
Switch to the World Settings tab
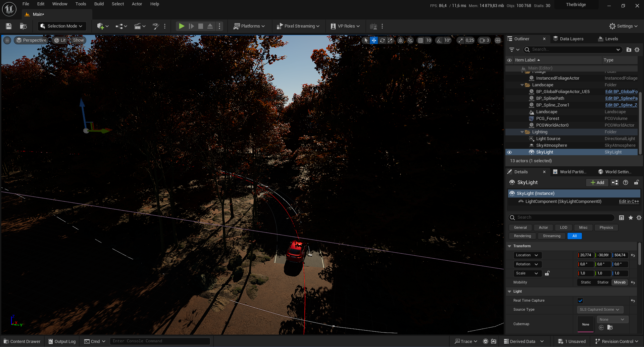615,172
